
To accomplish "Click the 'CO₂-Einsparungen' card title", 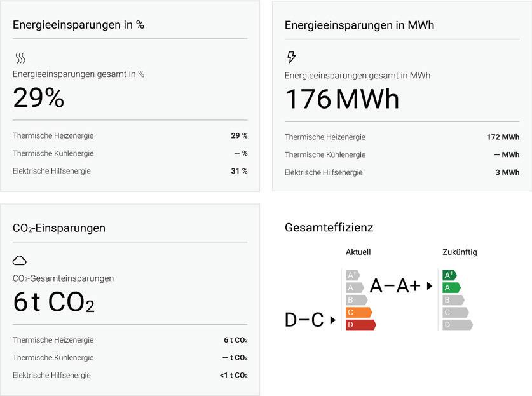I will pos(59,228).
